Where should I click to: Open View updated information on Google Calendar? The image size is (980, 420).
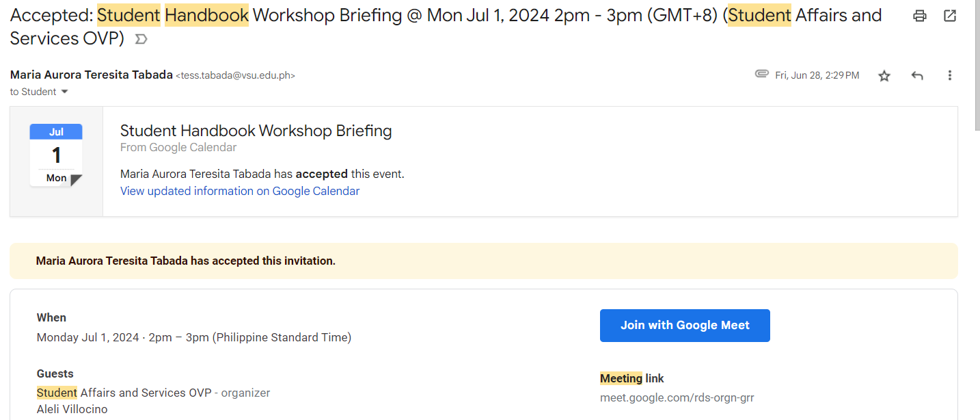(x=240, y=191)
